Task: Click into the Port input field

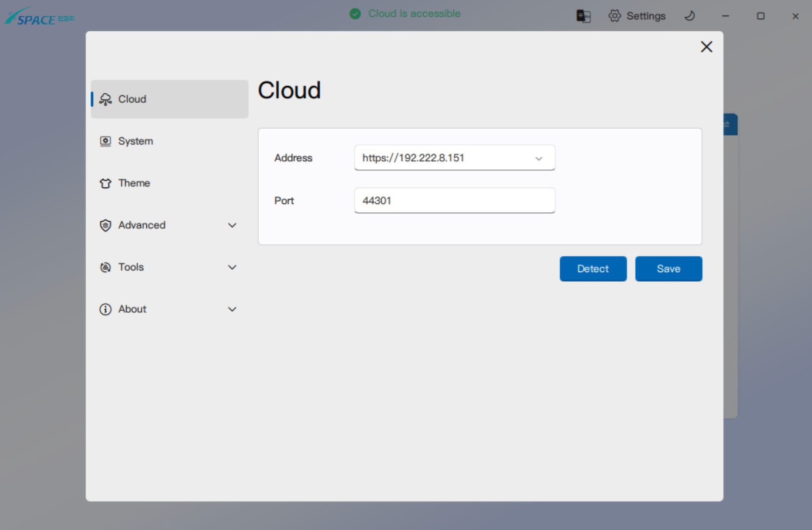Action: click(x=454, y=201)
